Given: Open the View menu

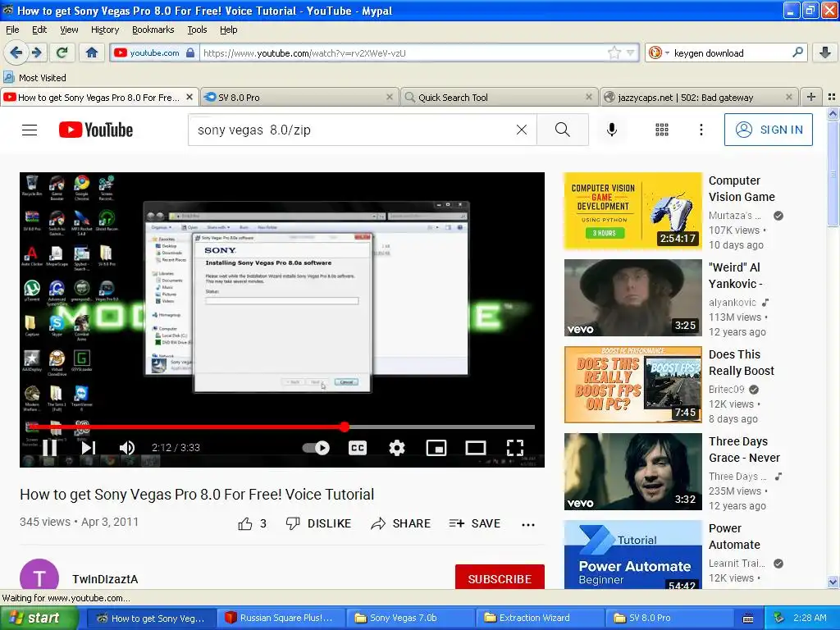Looking at the screenshot, I should pos(69,30).
